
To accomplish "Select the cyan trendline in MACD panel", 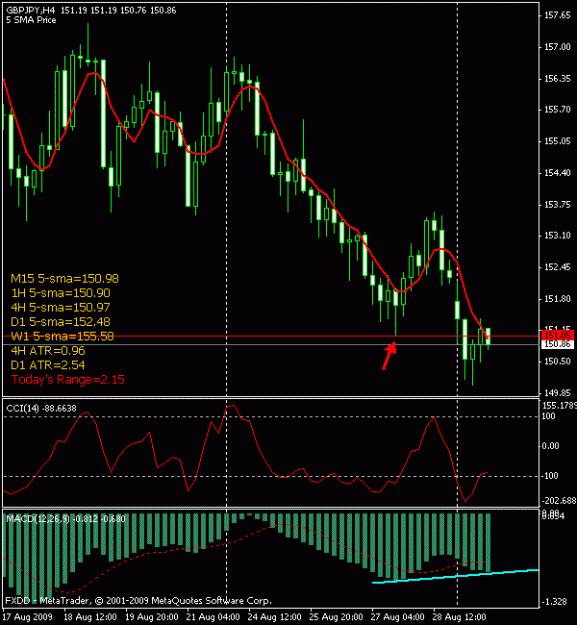I will coord(455,576).
